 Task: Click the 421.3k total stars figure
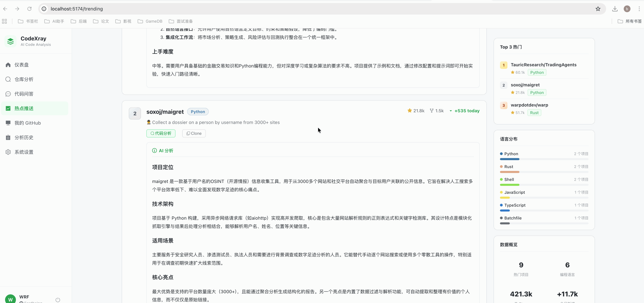521,294
